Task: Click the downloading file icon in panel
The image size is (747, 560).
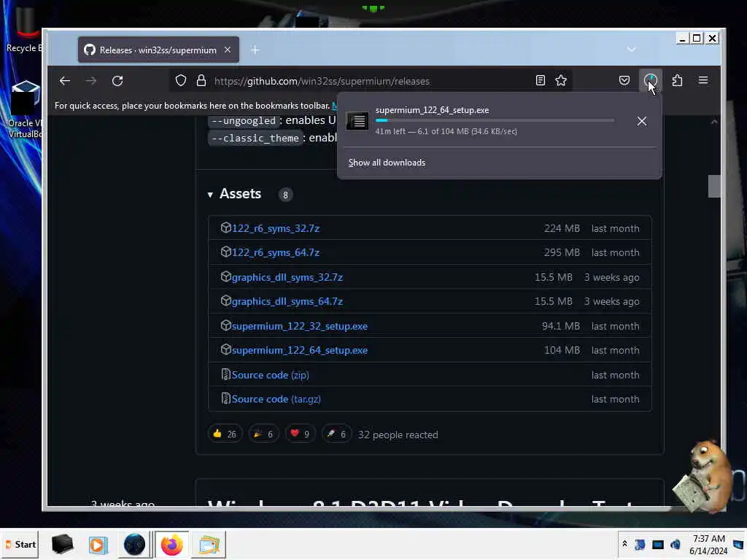Action: 357,121
